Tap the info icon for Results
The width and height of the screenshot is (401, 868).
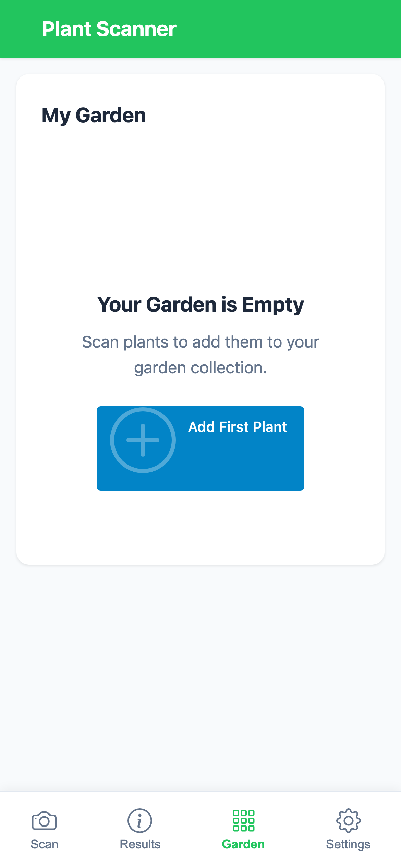click(x=139, y=821)
